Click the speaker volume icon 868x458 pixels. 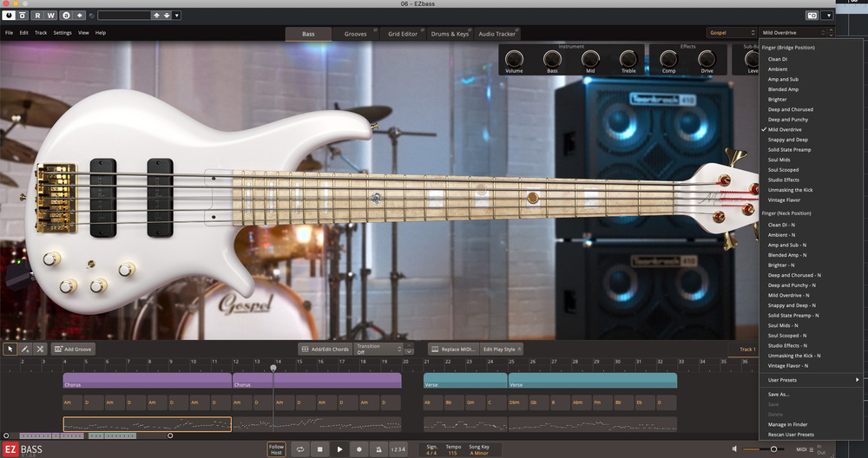click(x=734, y=449)
